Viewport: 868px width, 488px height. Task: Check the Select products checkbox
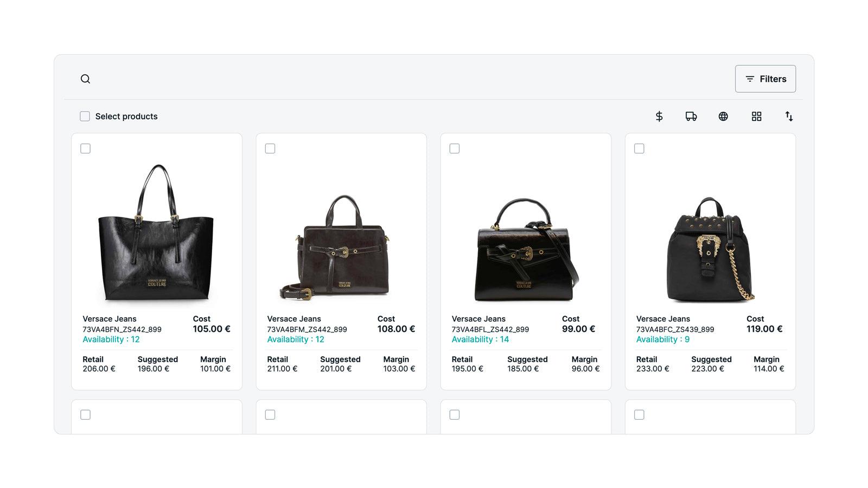coord(85,116)
